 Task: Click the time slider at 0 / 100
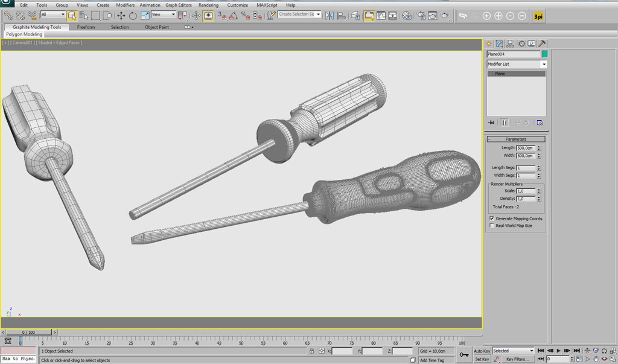coord(28,333)
